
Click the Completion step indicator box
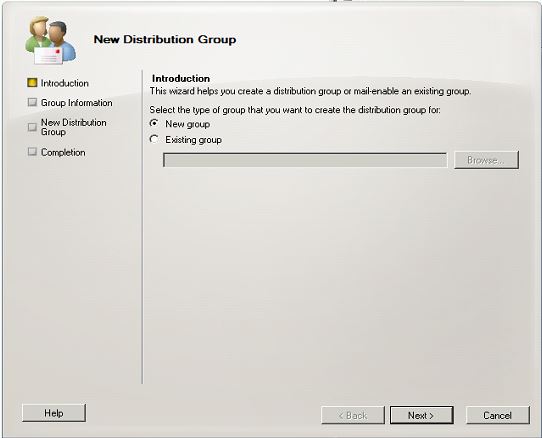click(32, 151)
